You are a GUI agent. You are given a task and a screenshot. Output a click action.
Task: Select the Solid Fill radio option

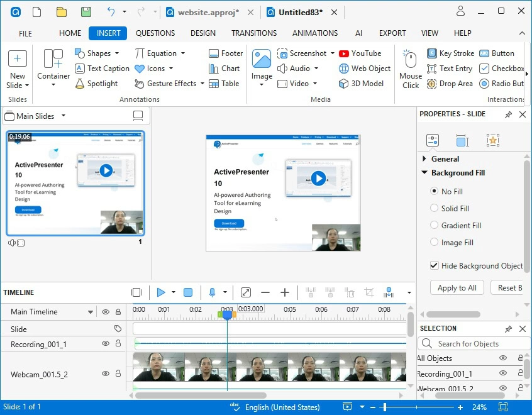pyautogui.click(x=434, y=208)
